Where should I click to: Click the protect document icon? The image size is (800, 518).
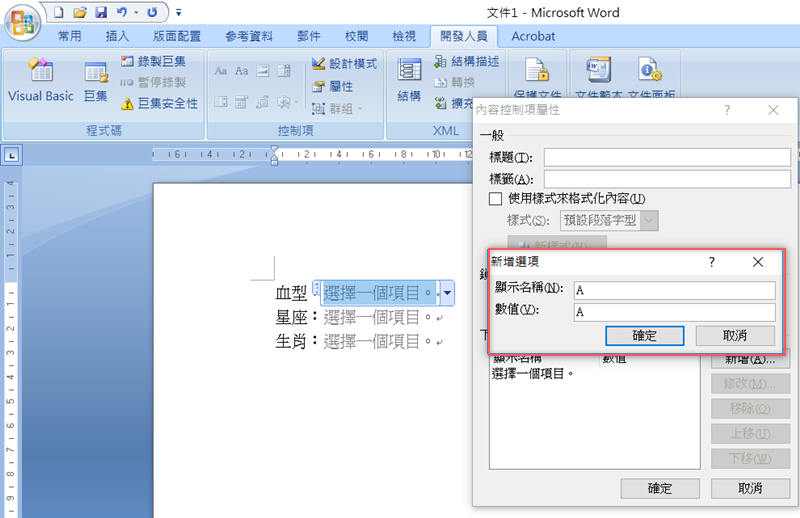(x=537, y=70)
